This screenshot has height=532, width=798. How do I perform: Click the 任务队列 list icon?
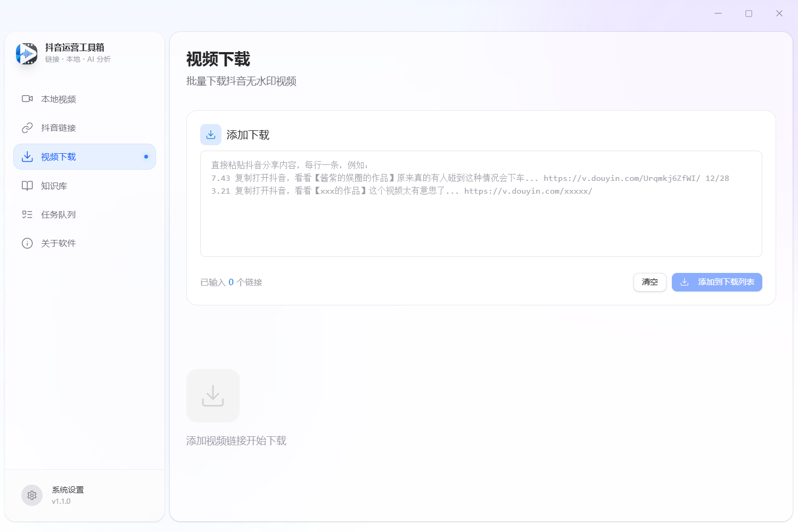coord(27,214)
